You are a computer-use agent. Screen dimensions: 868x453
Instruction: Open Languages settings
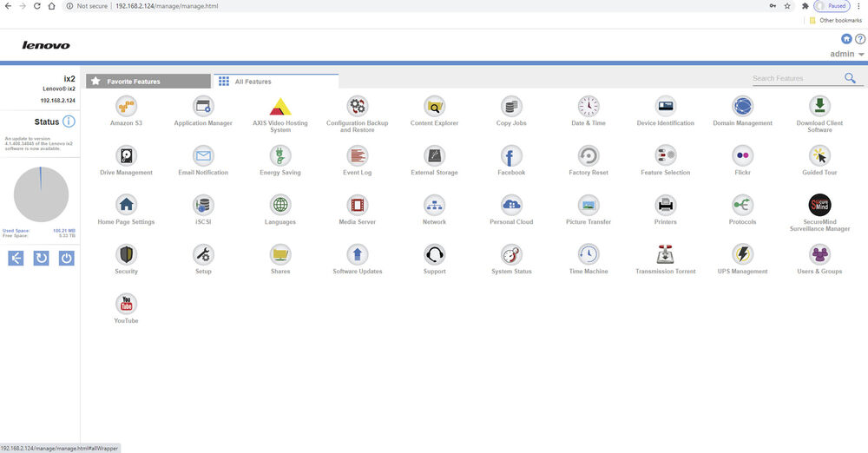[280, 205]
